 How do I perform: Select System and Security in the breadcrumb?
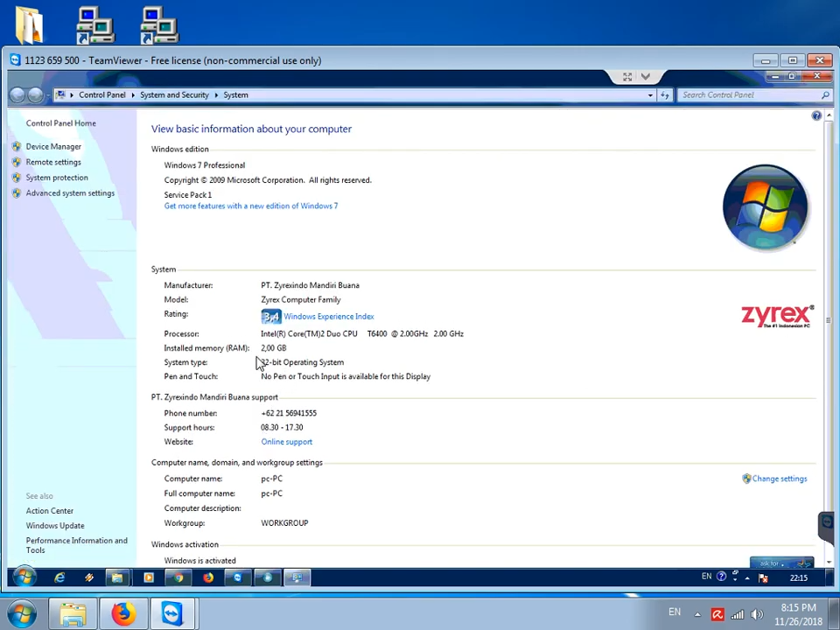tap(174, 95)
